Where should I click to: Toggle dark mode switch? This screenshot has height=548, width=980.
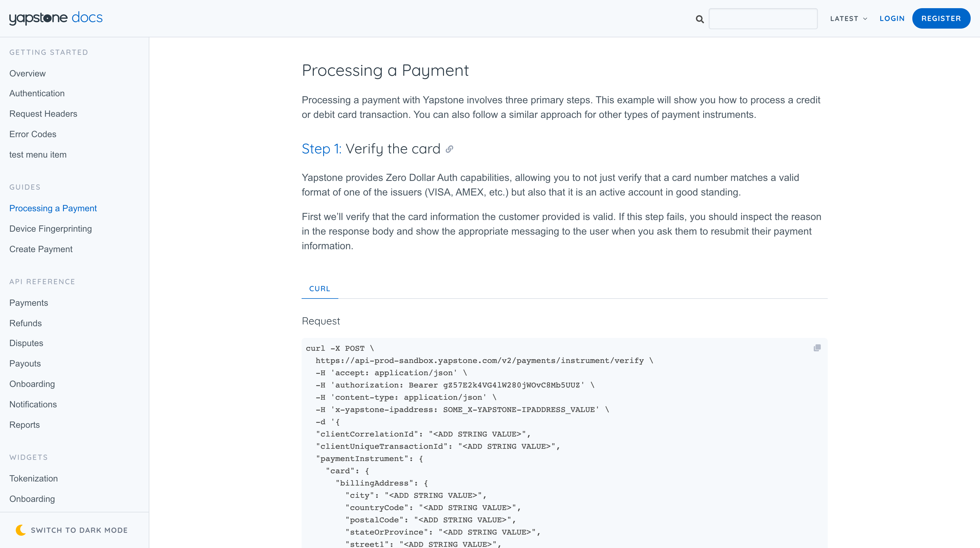click(x=71, y=530)
